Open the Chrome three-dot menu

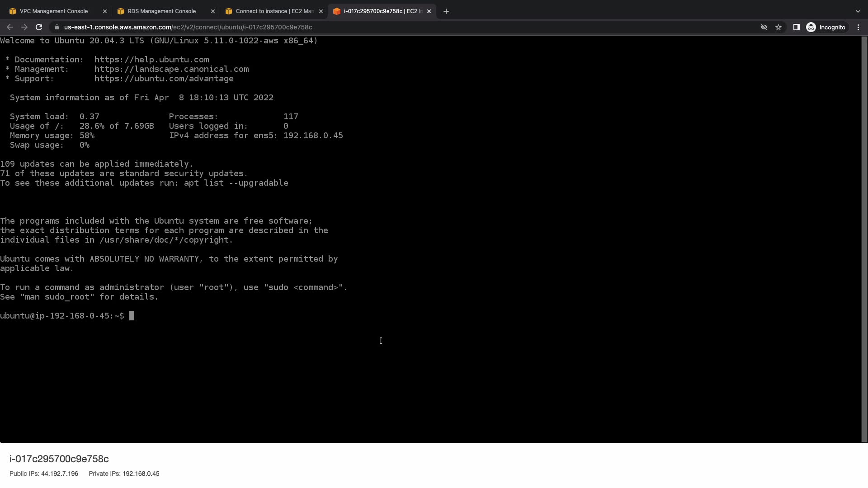point(859,27)
